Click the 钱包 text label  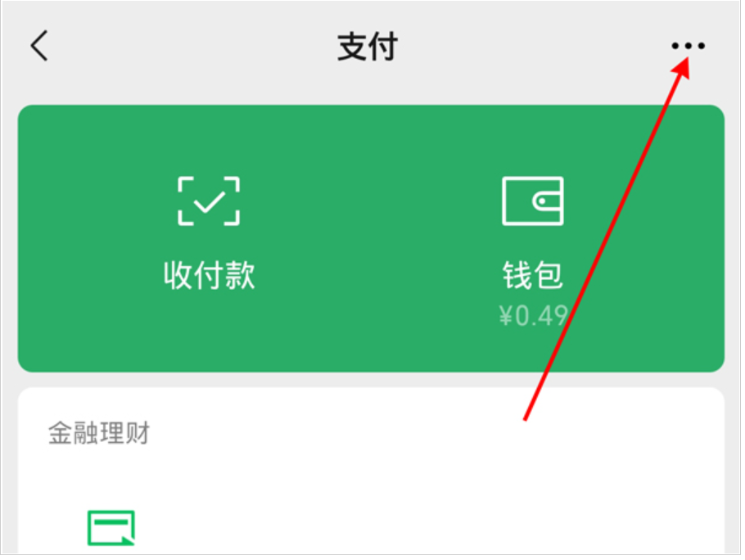[x=533, y=275]
